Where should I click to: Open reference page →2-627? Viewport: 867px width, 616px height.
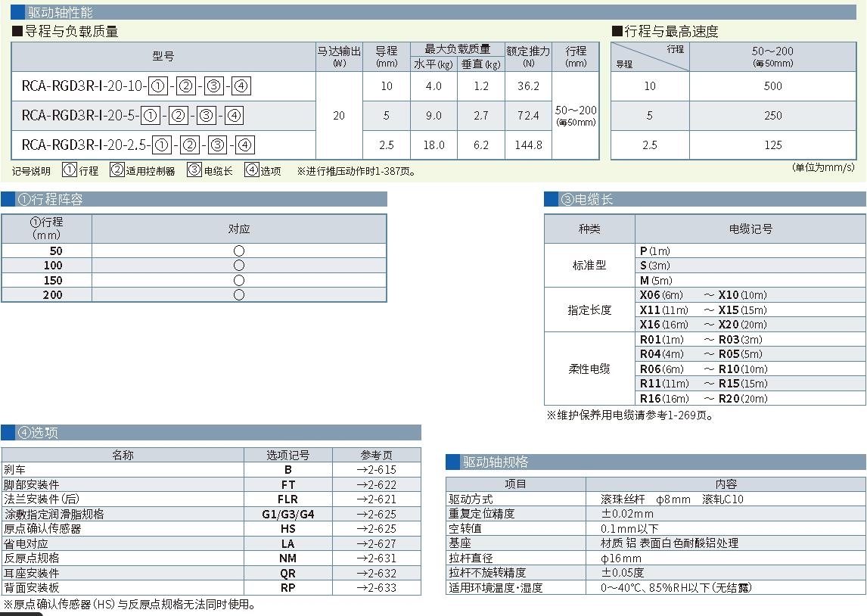(377, 543)
